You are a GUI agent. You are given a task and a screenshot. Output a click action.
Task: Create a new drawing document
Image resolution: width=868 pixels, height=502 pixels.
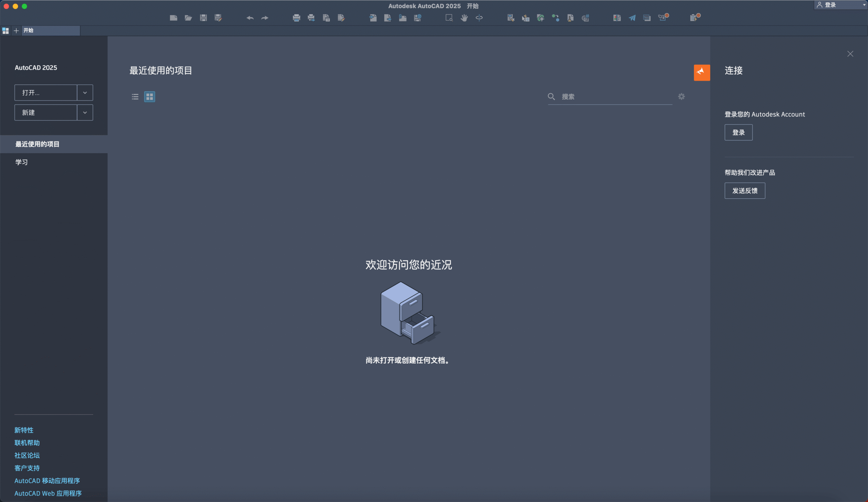pyautogui.click(x=174, y=18)
